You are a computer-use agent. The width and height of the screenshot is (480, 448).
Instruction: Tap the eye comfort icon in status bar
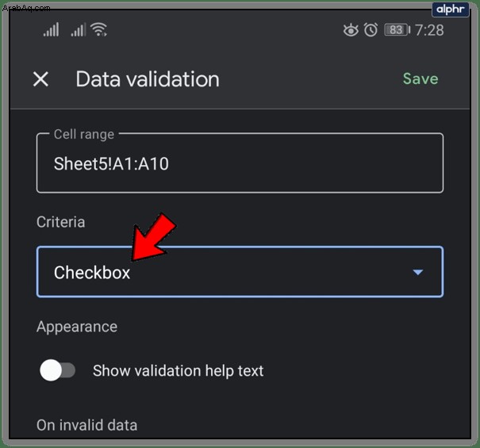click(351, 30)
